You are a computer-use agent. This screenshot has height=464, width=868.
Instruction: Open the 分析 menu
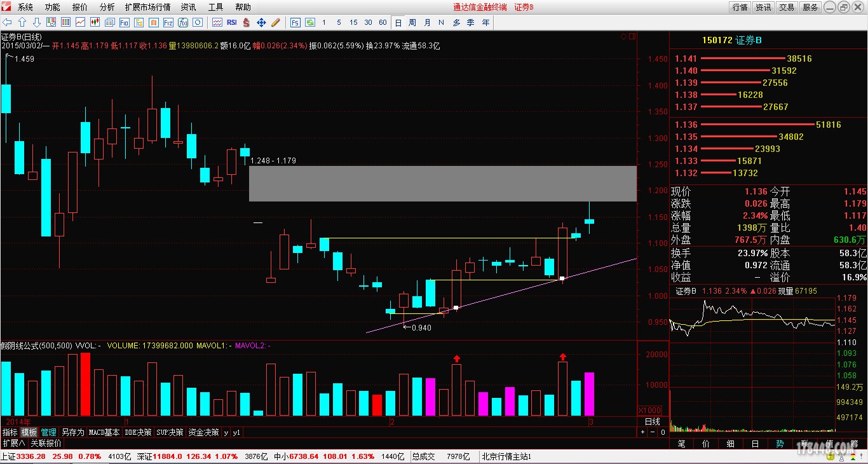pos(107,7)
